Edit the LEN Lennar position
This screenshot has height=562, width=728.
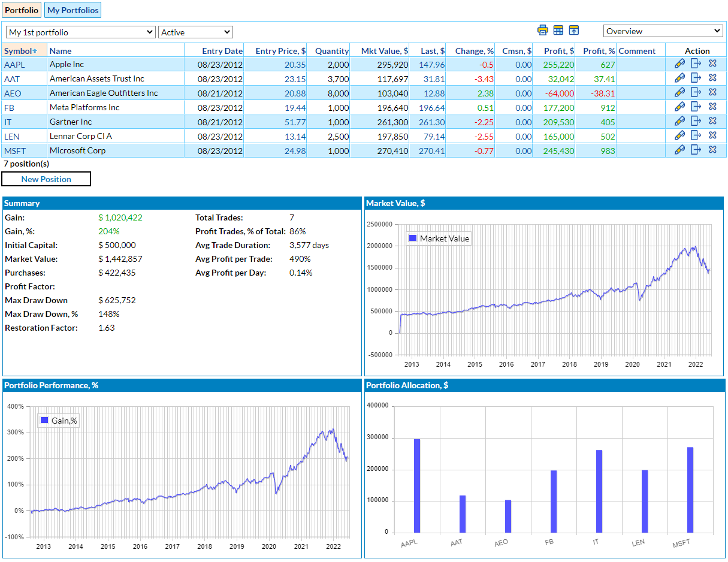(x=679, y=135)
